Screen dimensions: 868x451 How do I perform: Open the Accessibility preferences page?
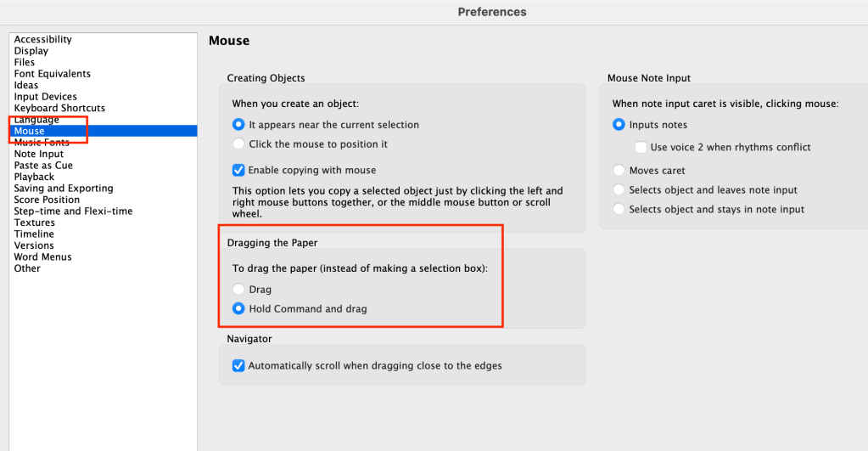pyautogui.click(x=42, y=40)
